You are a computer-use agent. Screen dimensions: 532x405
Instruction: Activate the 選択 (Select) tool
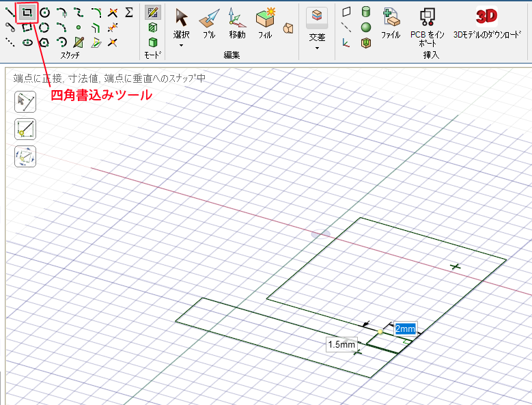click(x=182, y=24)
